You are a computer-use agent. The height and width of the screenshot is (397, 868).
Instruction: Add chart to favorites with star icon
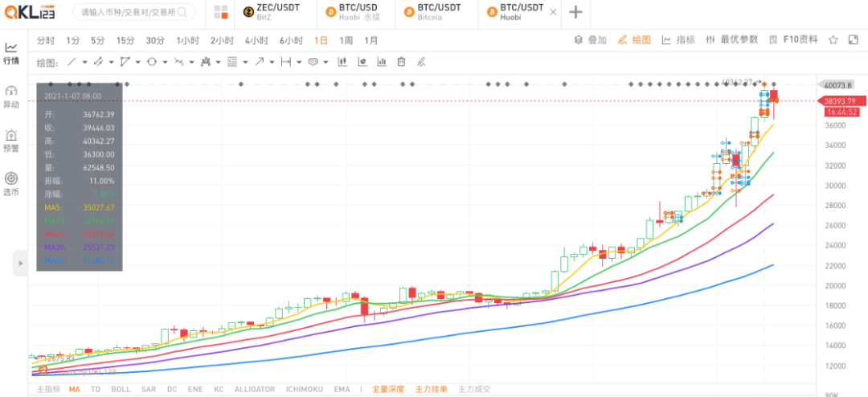click(x=833, y=40)
